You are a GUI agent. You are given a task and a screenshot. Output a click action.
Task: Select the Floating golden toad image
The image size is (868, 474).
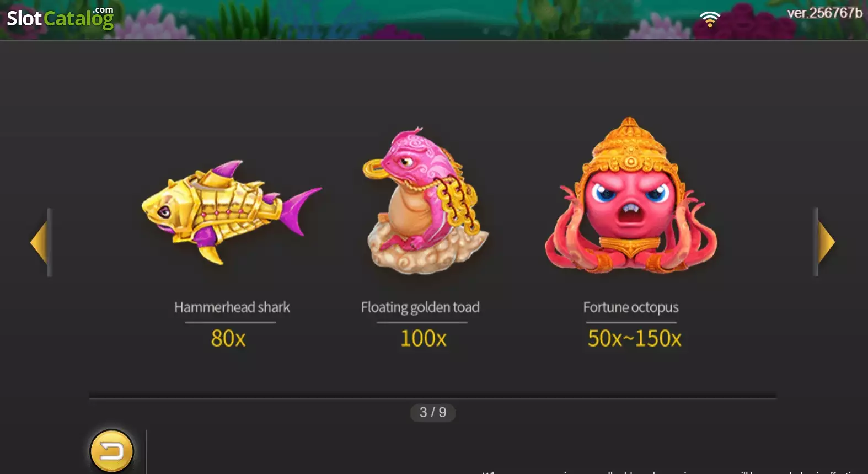425,200
